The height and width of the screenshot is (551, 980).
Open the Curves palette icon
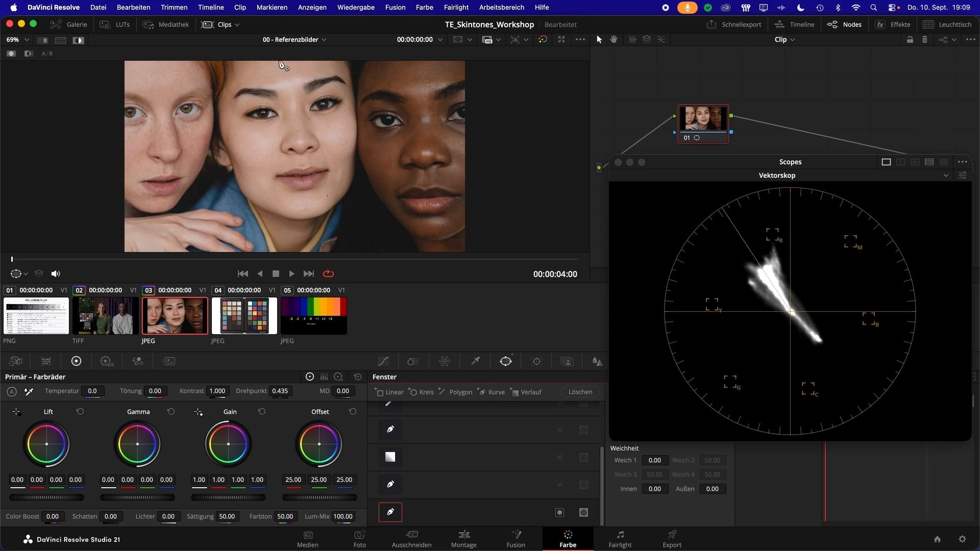pos(383,361)
